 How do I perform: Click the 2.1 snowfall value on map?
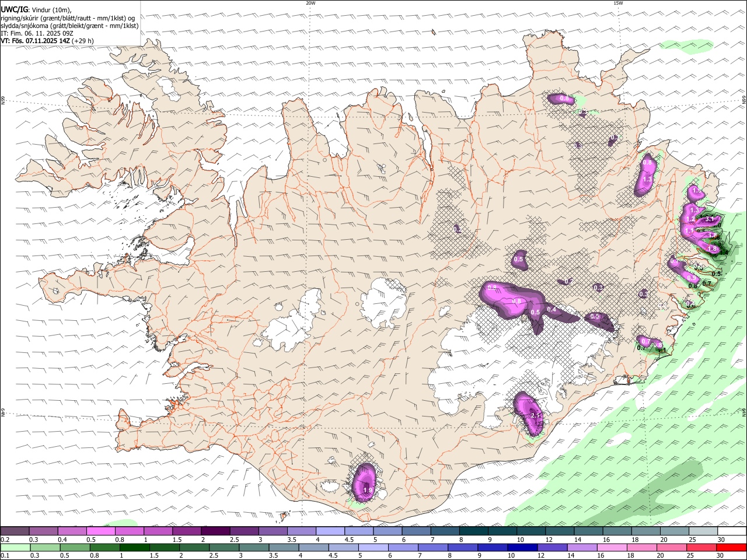[536, 415]
